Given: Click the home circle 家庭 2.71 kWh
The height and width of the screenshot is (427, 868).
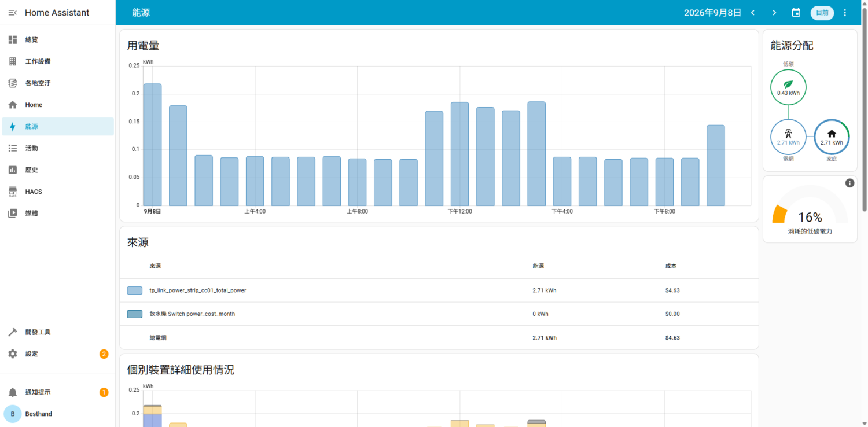Looking at the screenshot, I should [832, 137].
